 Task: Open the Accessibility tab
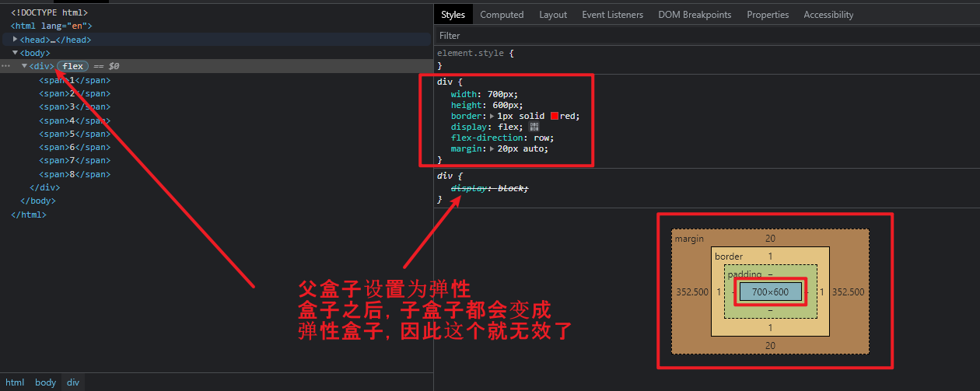(x=828, y=15)
